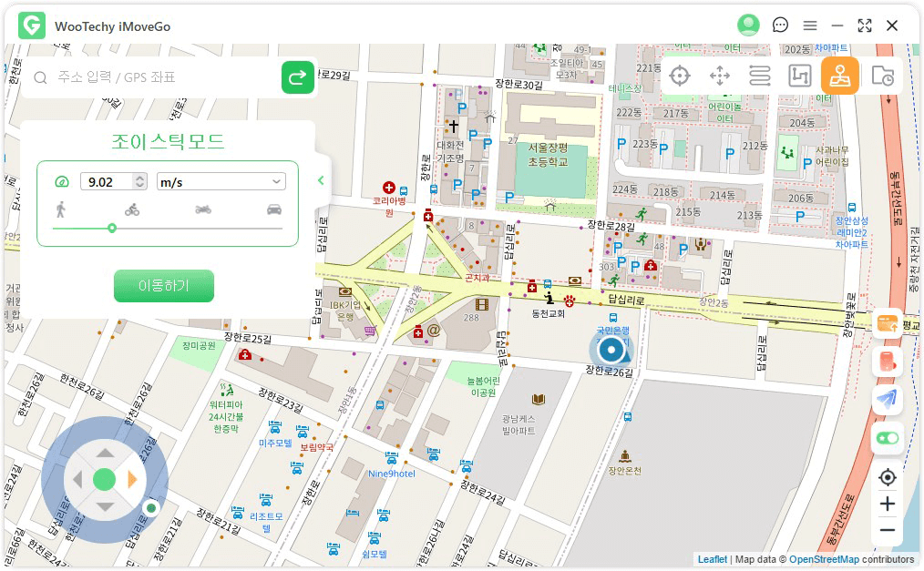
Task: Choose the bicycle speed preset
Action: coord(132,209)
